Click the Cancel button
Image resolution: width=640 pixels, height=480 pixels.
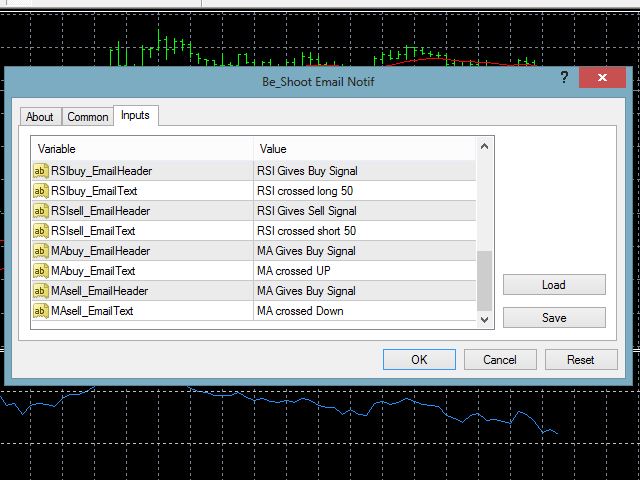500,360
